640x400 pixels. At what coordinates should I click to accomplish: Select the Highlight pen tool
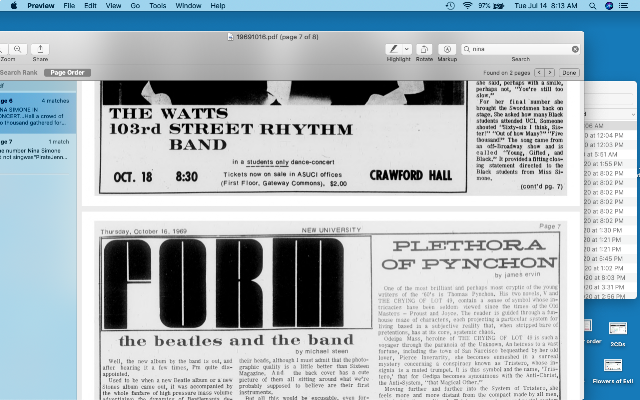click(393, 49)
